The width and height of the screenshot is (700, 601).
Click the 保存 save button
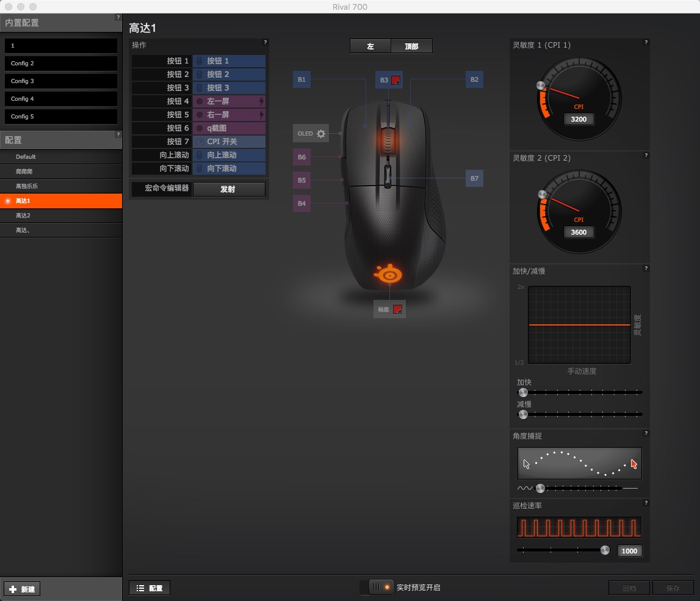673,588
